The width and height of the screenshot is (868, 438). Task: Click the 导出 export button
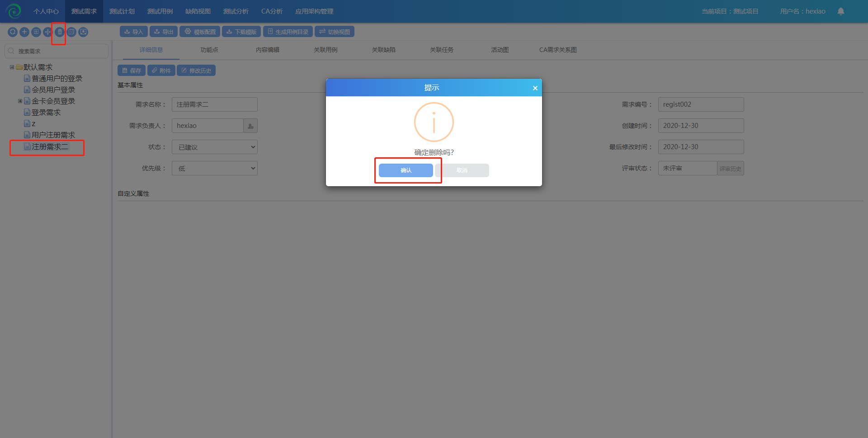click(x=164, y=32)
